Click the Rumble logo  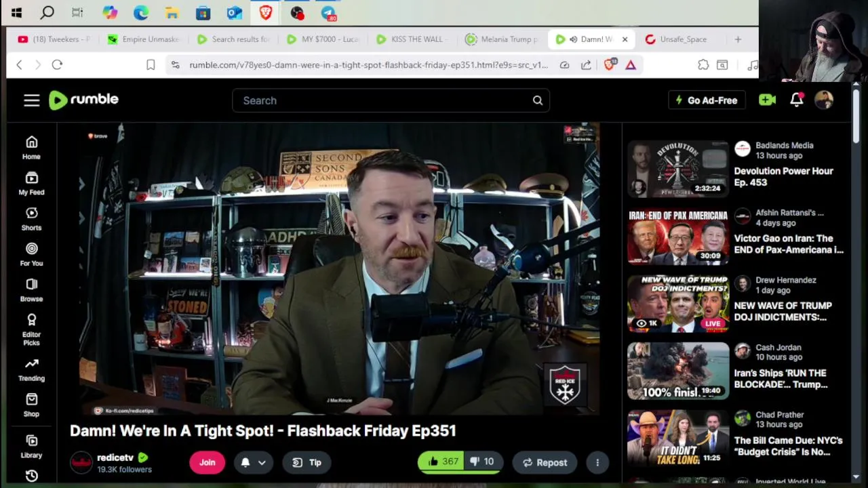click(83, 100)
